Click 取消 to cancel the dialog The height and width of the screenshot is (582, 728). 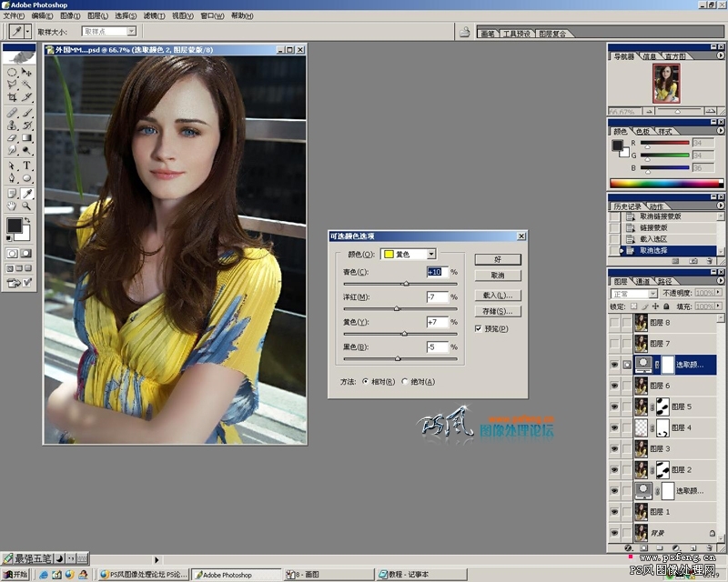[498, 276]
